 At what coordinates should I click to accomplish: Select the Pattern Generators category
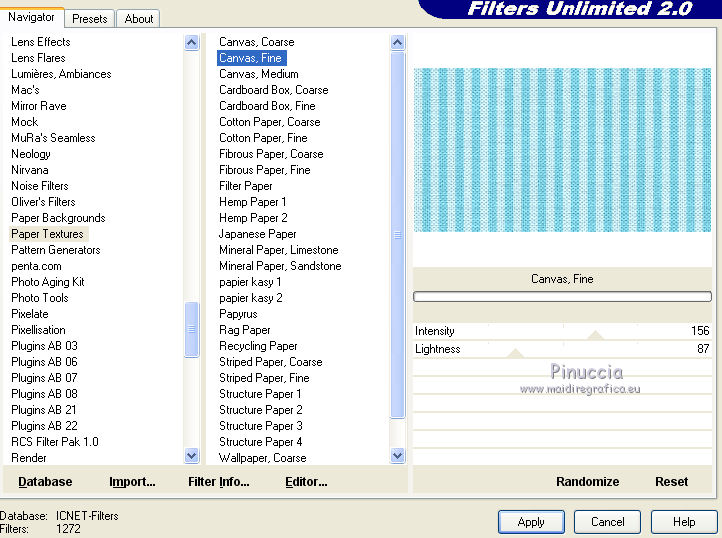(56, 250)
